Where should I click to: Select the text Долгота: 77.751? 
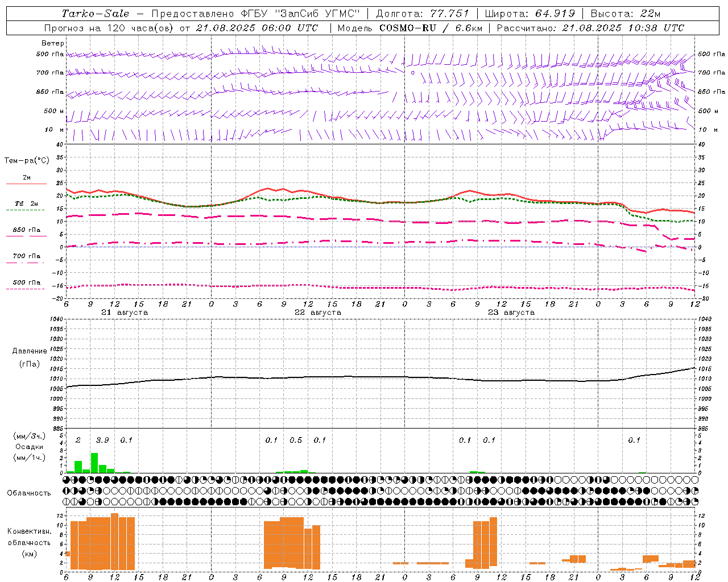423,14
